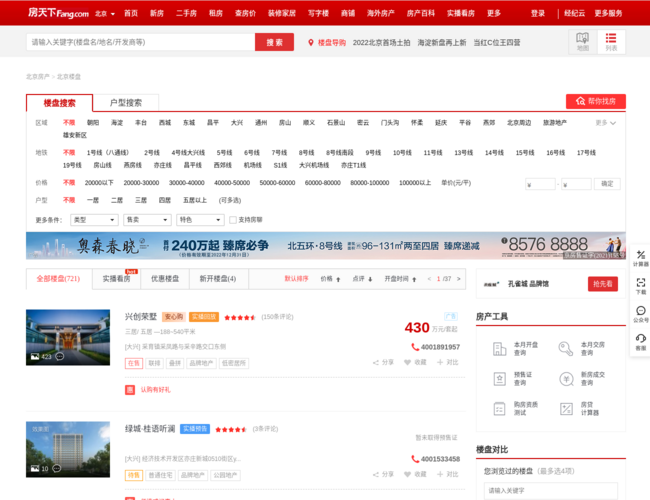This screenshot has width=650, height=500.
Task: Sort listings by 价格
Action: (x=330, y=279)
